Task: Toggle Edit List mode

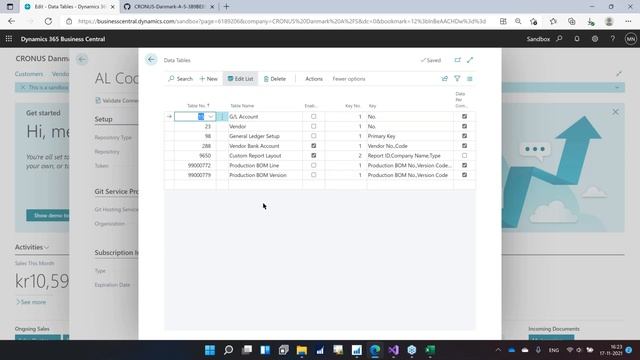Action: coord(240,79)
